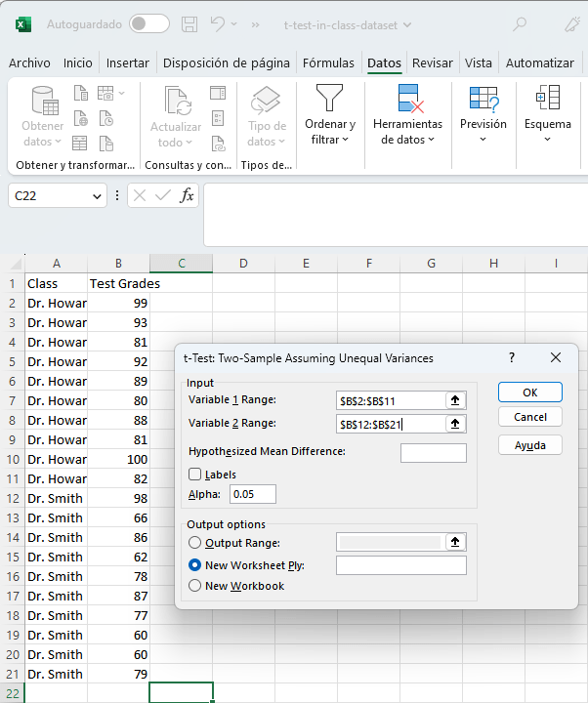Switch to the Fórmulas ribbon tab
The image size is (588, 703).
(328, 62)
